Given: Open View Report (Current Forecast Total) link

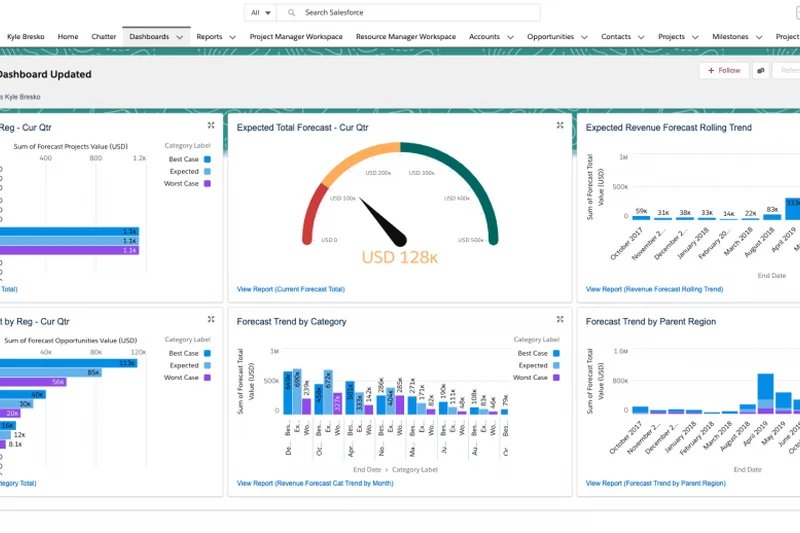Looking at the screenshot, I should 290,289.
